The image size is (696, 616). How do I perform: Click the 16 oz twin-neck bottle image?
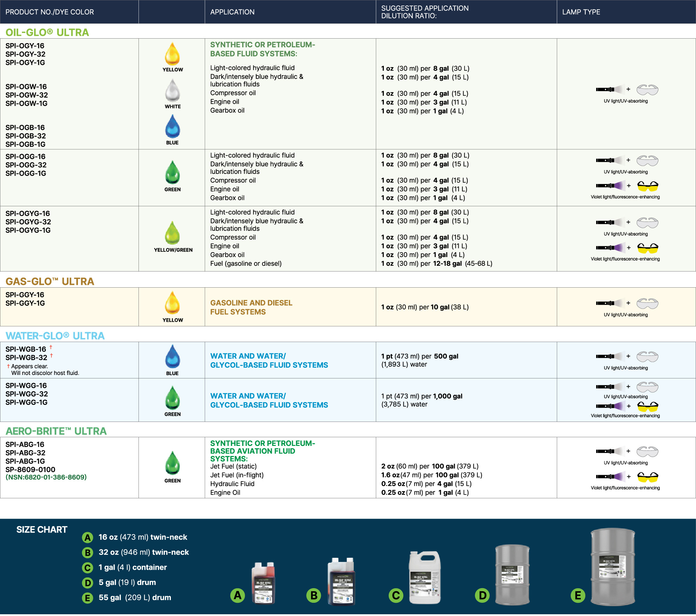[263, 583]
